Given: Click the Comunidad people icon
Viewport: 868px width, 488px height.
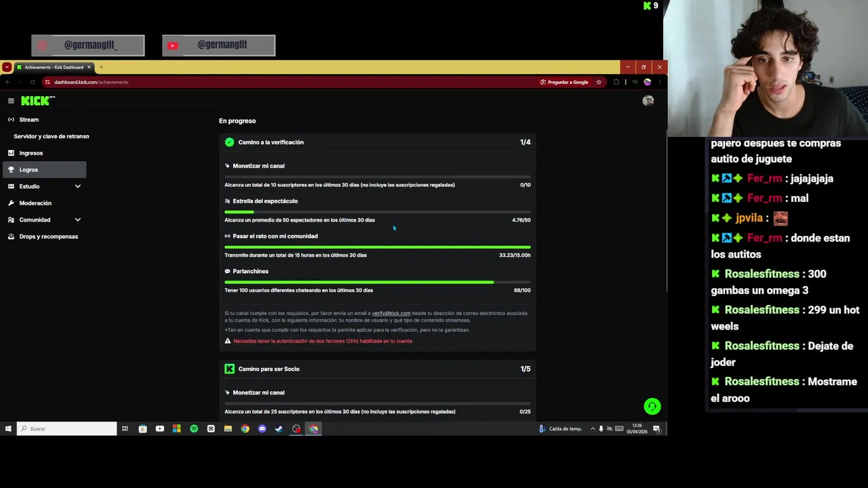Looking at the screenshot, I should 11,220.
